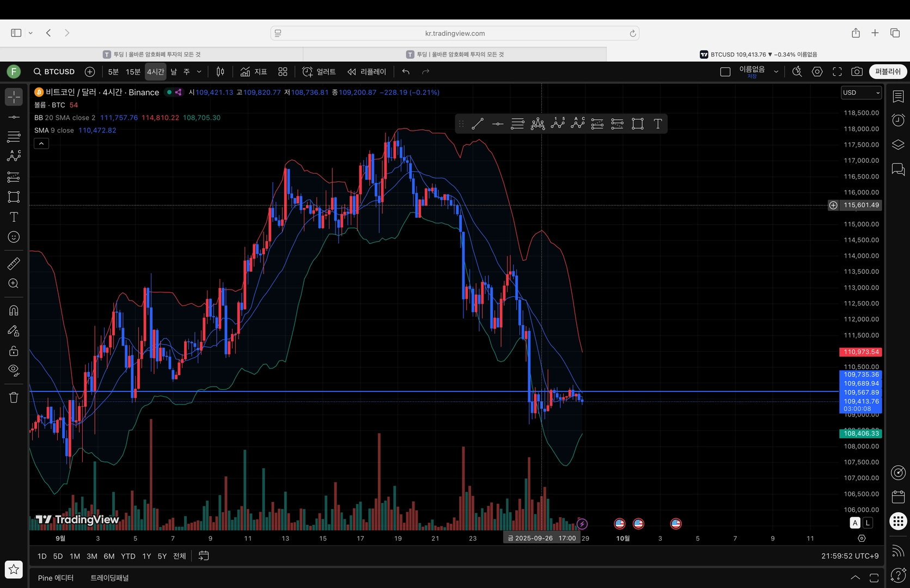Click the BTCUSD symbol search field
The width and height of the screenshot is (910, 588).
54,72
